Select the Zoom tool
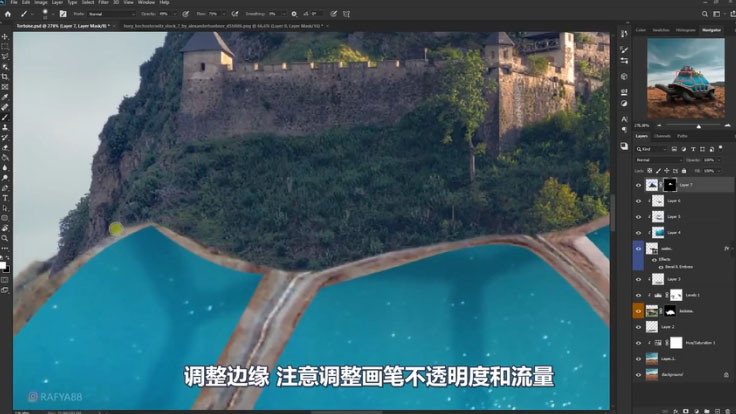The width and height of the screenshot is (736, 414). coord(5,238)
